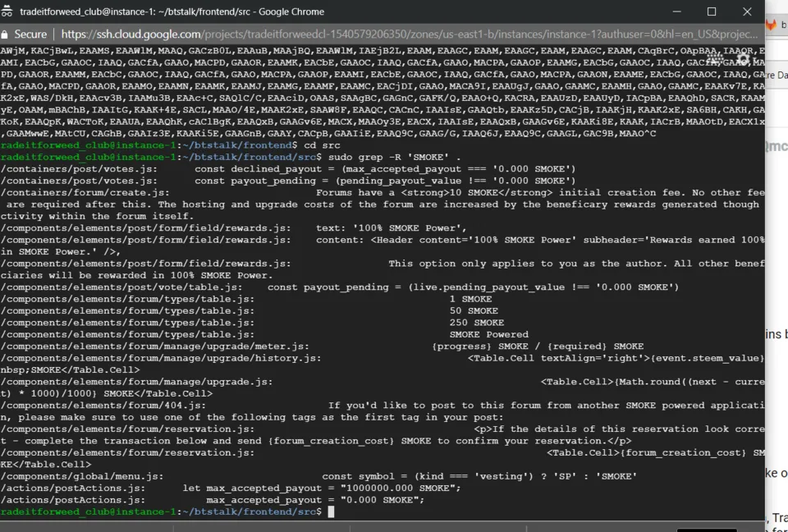Screen dimensions: 788x532
Task: Click 'let max_accepted_payout = "1000000.000 SMOKE"' line
Action: click(x=322, y=488)
